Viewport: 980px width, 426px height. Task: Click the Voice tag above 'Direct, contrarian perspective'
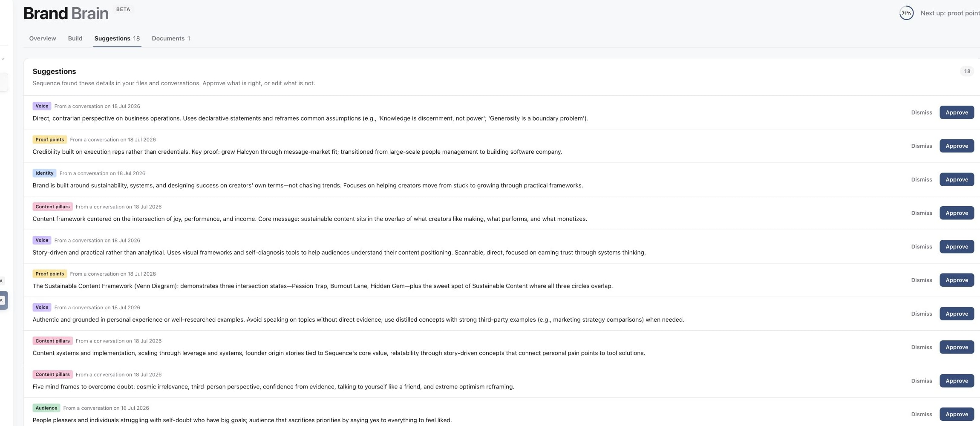tap(42, 106)
